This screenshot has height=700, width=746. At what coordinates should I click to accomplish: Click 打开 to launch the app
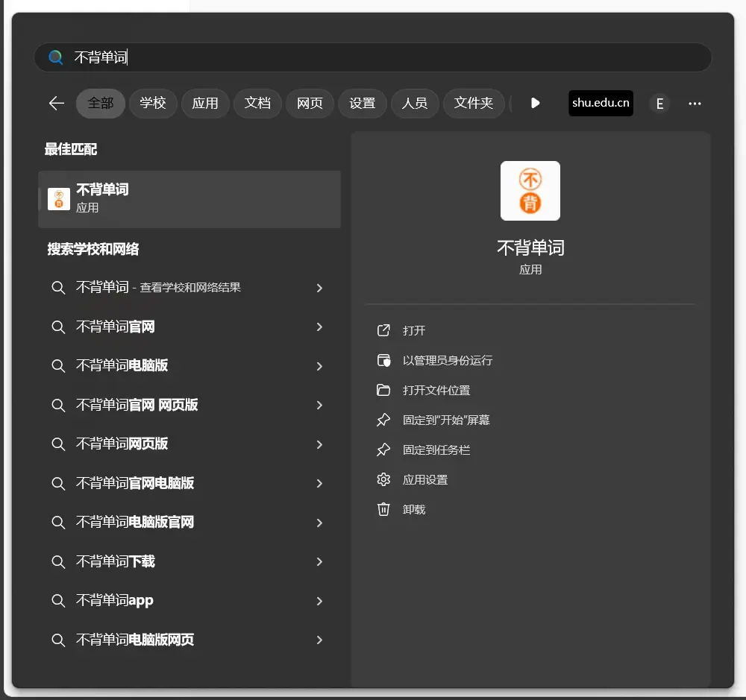click(414, 330)
